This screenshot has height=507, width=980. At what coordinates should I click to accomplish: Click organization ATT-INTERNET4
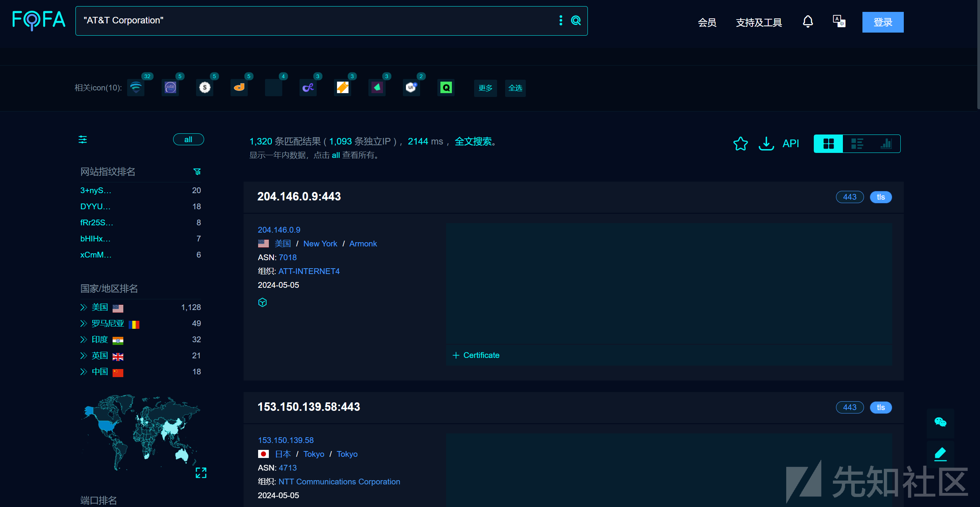pos(309,271)
